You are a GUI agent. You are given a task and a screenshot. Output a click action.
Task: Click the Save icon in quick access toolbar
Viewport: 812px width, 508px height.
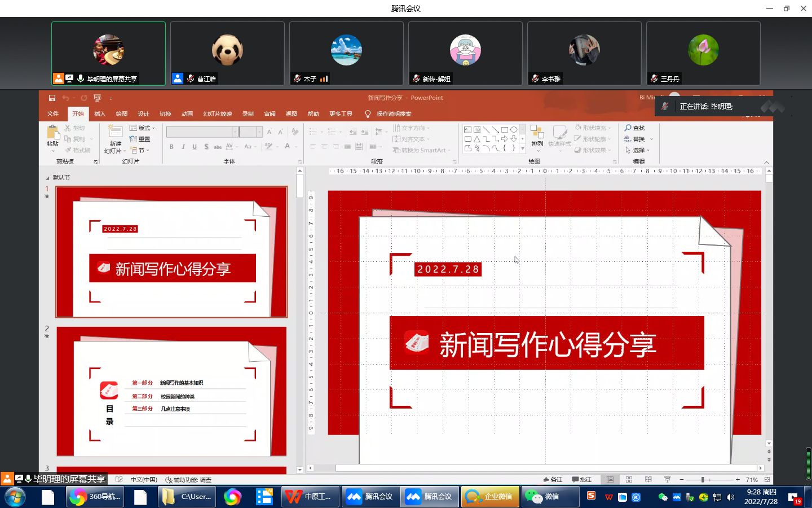52,98
